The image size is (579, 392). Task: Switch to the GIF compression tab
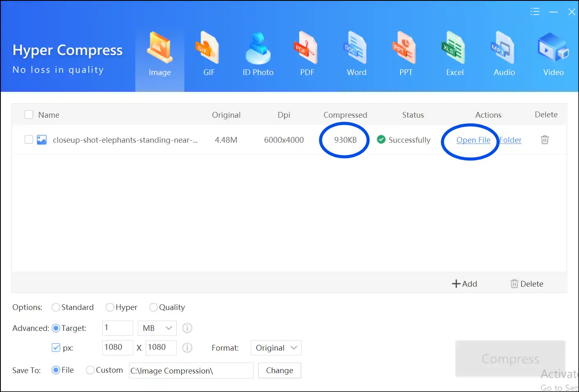pos(209,55)
